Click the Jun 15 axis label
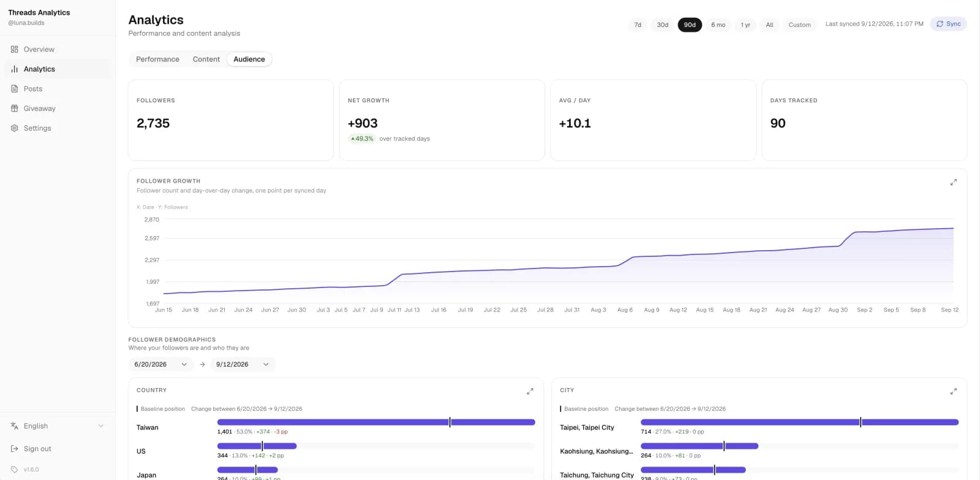Screen dimensions: 980x480 [164, 310]
